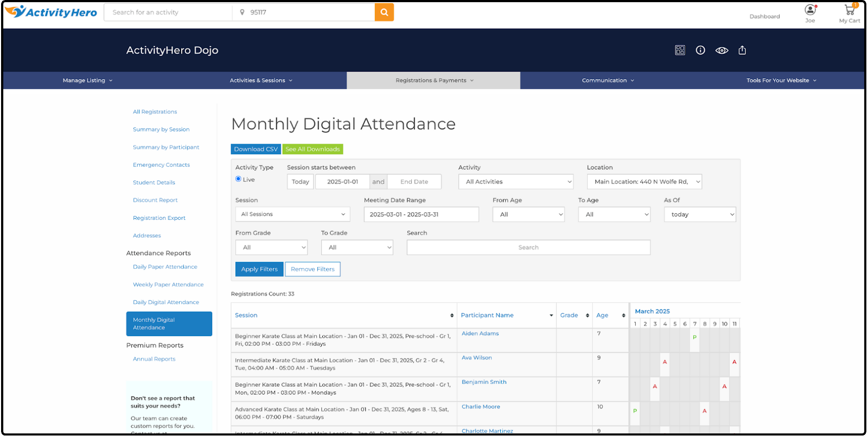Click the March 2025 calendar heading
Screen dimensions: 868x436
(x=652, y=312)
